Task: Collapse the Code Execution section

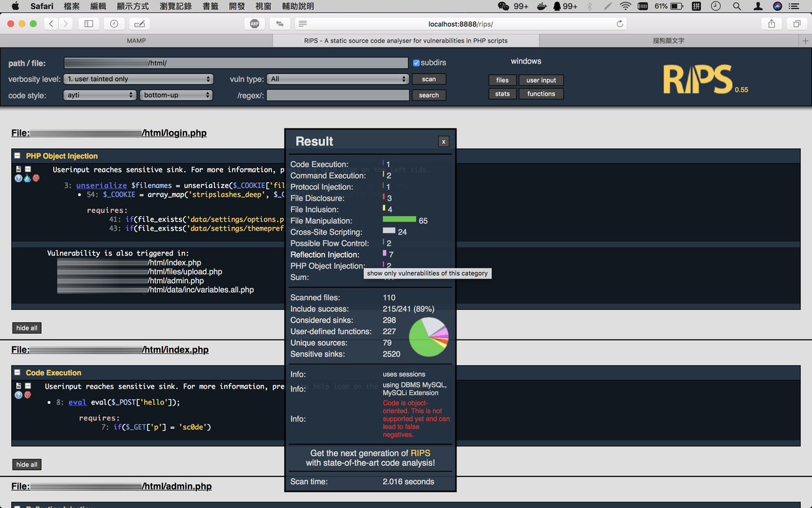Action: pos(18,372)
